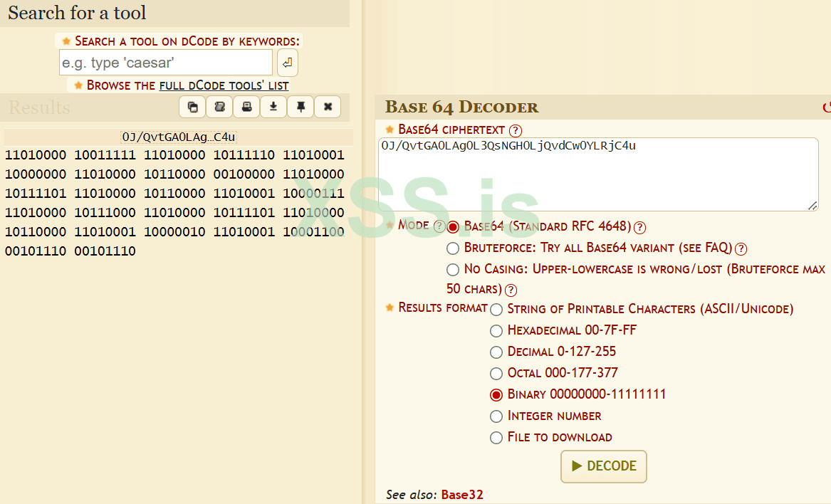Submit the tool search with the return-arrow button

click(x=287, y=63)
